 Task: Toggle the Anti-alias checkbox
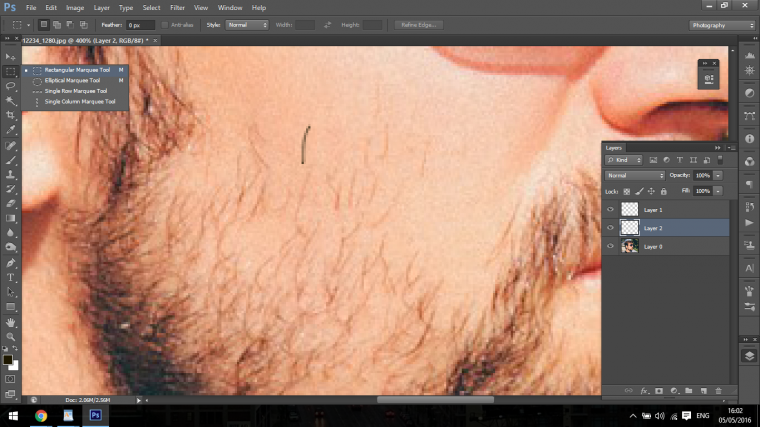(165, 25)
